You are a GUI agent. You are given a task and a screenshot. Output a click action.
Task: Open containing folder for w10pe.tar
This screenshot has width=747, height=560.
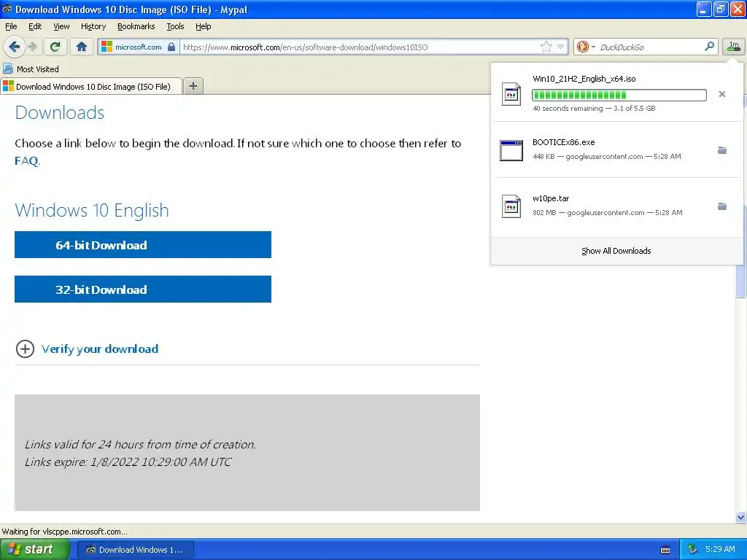pos(722,206)
